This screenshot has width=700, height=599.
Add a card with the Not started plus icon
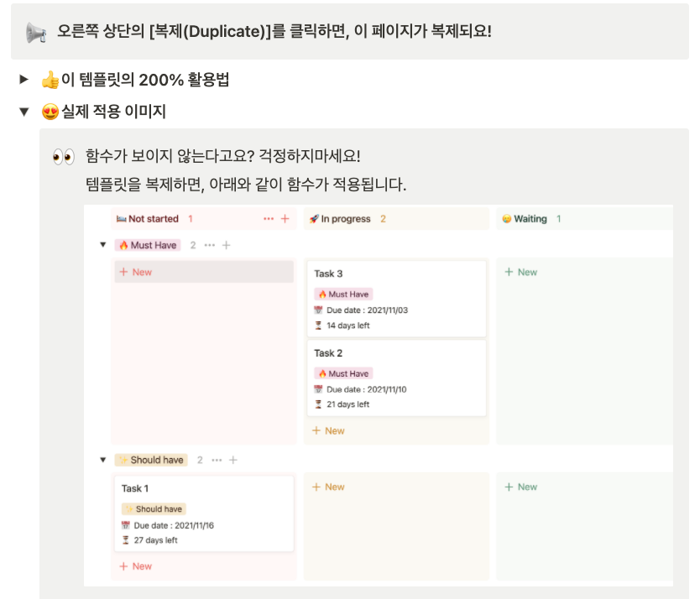285,219
